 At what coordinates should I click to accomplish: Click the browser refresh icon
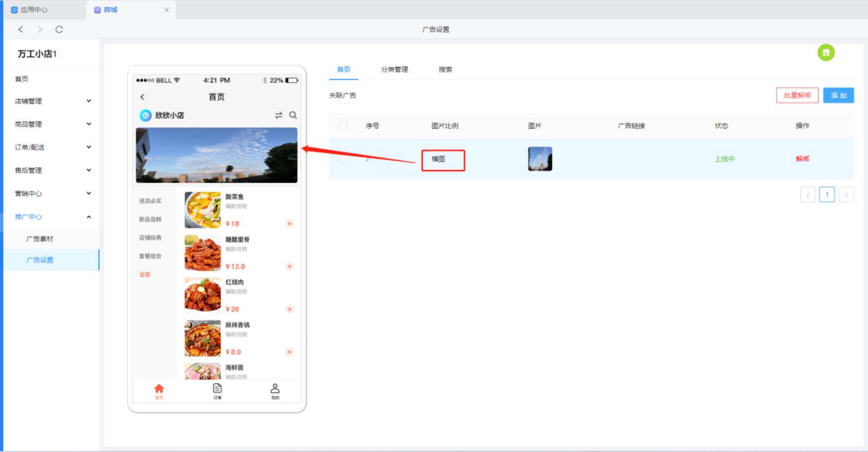(x=59, y=30)
